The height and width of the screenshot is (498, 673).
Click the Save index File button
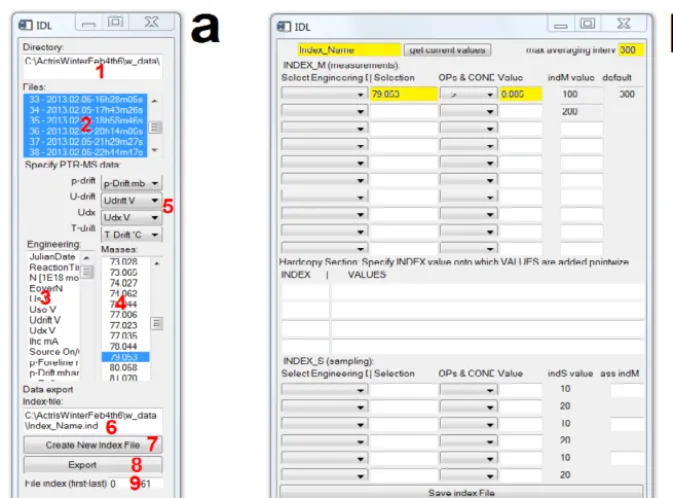[461, 492]
